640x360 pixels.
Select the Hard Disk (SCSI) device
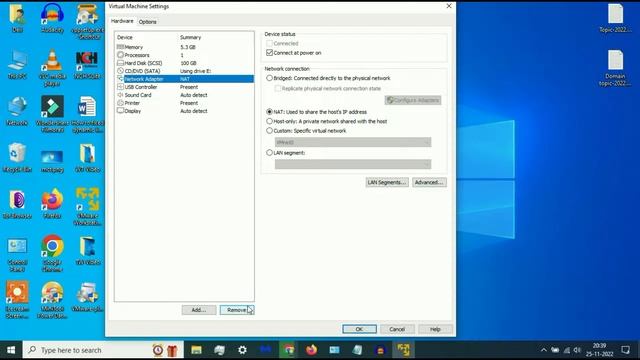click(184, 63)
